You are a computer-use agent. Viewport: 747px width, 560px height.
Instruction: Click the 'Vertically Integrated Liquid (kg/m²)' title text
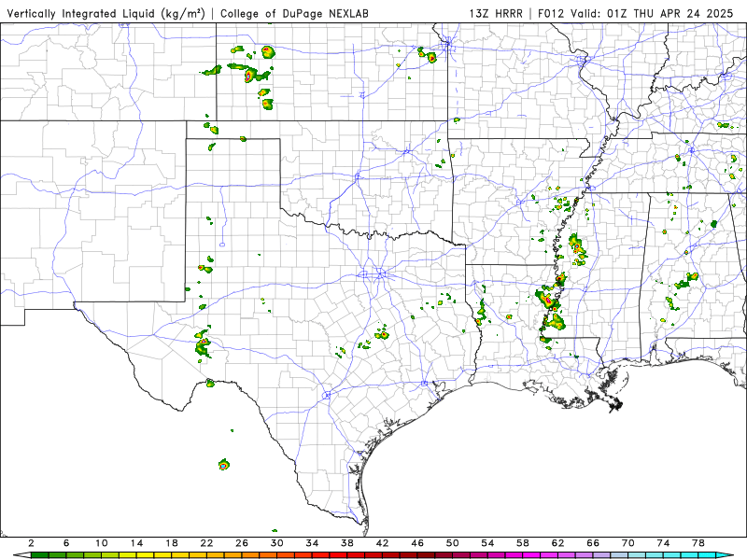pos(106,14)
